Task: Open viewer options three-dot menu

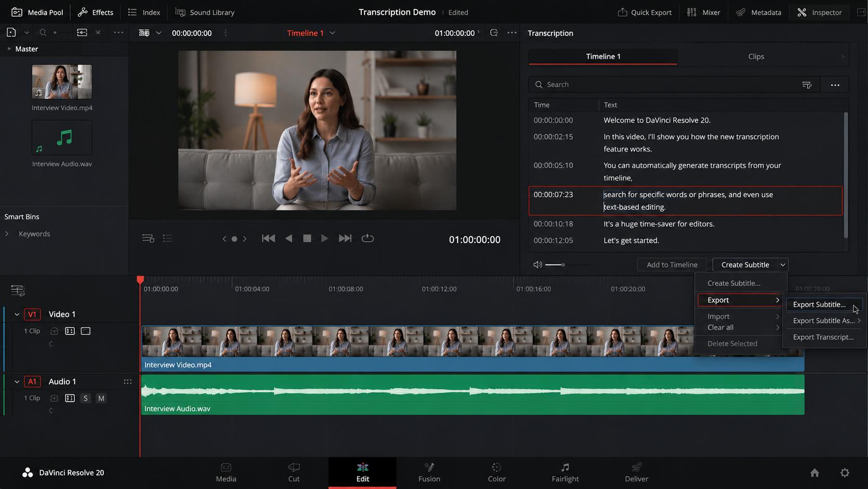Action: pos(512,33)
